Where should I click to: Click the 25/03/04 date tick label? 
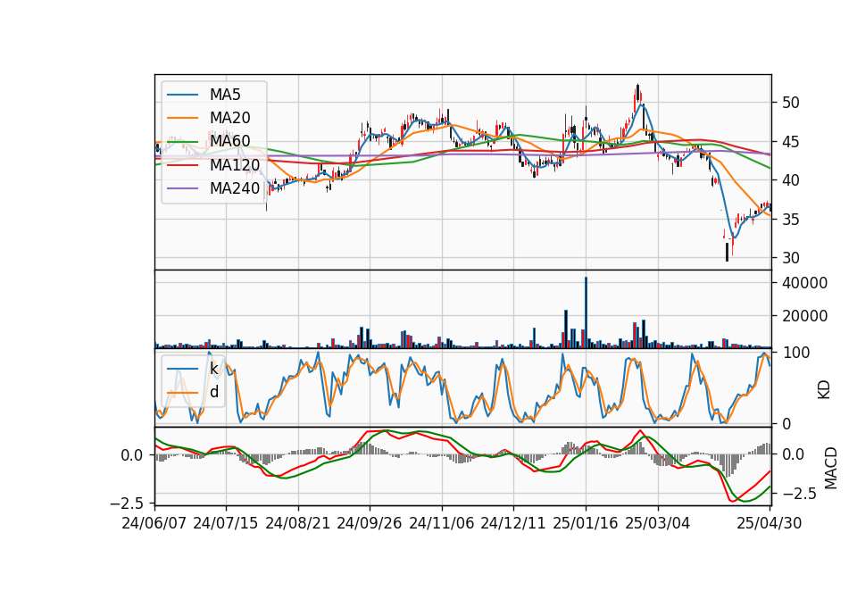658,523
